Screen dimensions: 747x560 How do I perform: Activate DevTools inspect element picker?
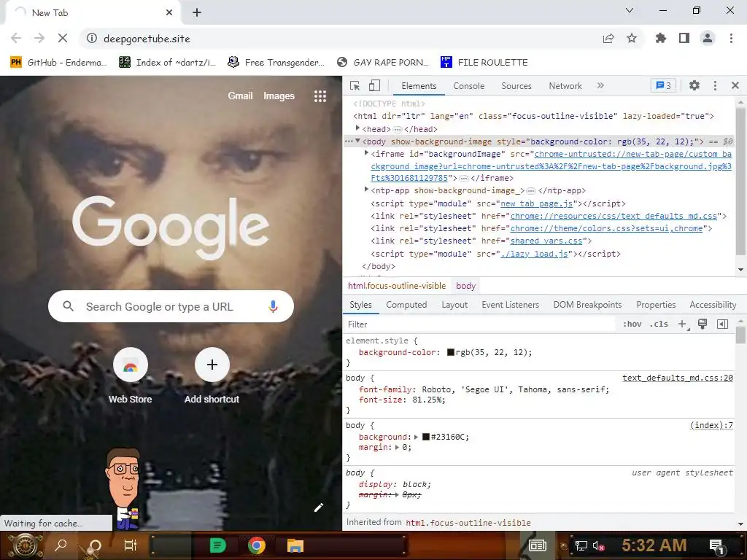pos(355,86)
